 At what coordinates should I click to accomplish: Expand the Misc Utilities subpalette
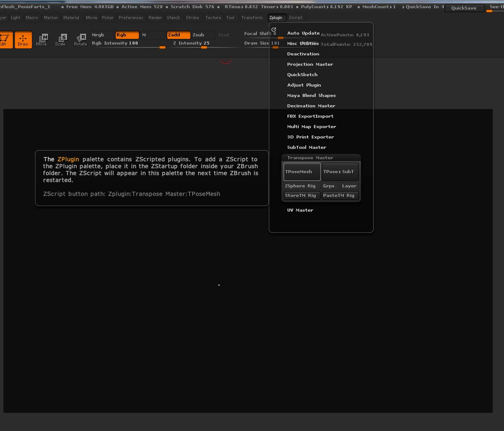pos(303,43)
